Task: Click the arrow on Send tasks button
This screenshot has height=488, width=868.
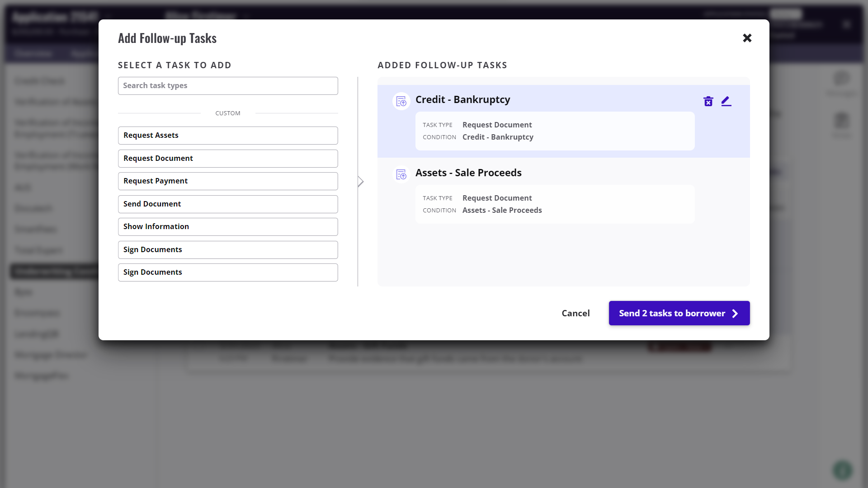Action: click(x=735, y=314)
